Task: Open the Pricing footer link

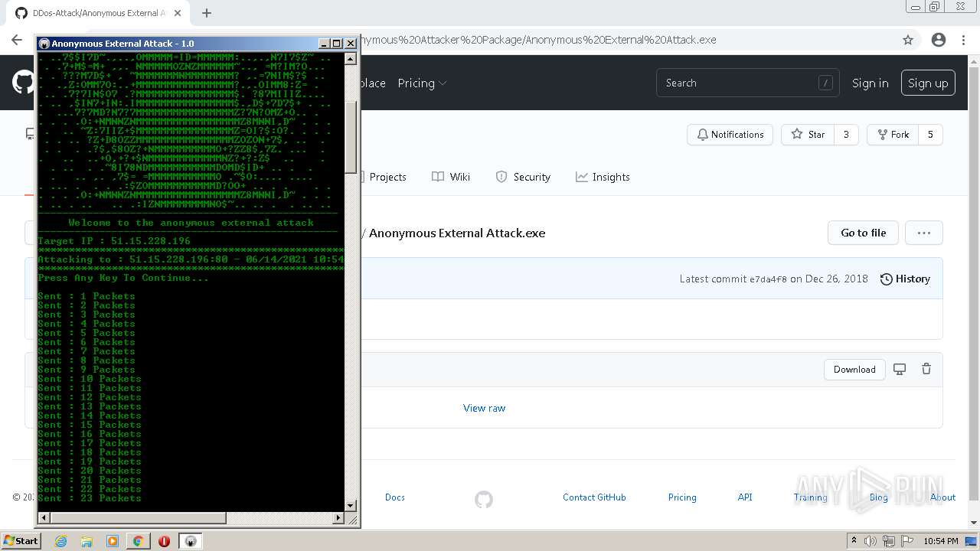Action: point(682,497)
